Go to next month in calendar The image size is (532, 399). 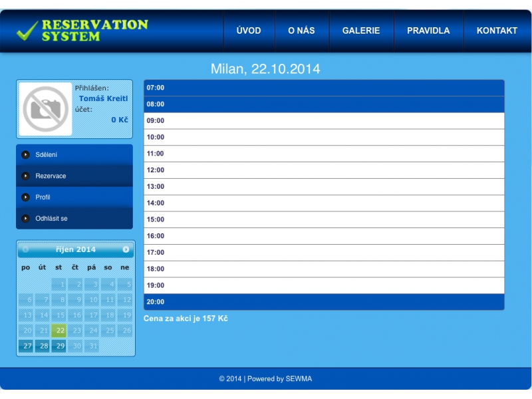(x=126, y=249)
